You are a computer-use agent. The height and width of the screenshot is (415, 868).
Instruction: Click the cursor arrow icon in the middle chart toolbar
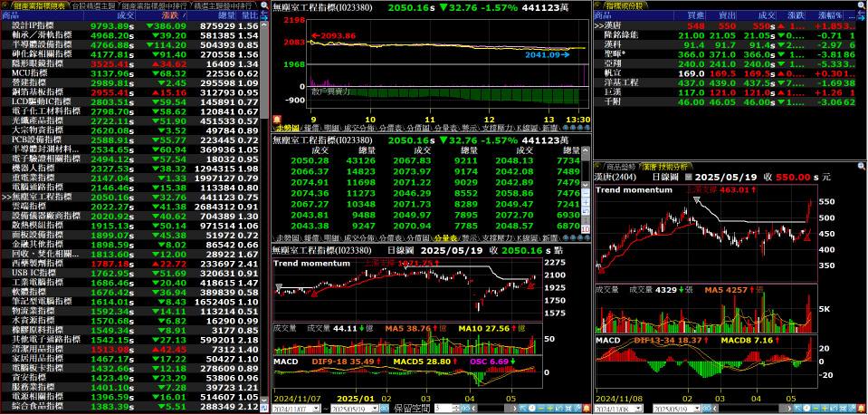tap(521, 409)
